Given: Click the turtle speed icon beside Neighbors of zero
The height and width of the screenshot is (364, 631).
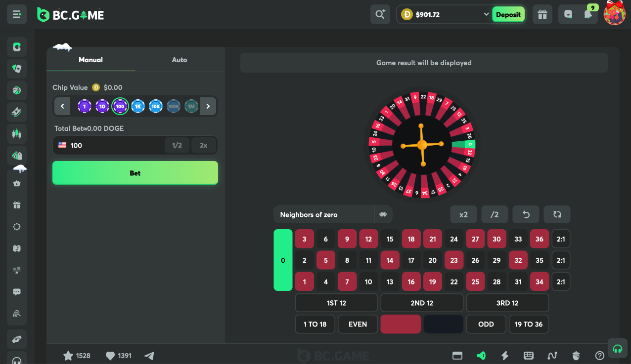Looking at the screenshot, I should click(x=383, y=215).
